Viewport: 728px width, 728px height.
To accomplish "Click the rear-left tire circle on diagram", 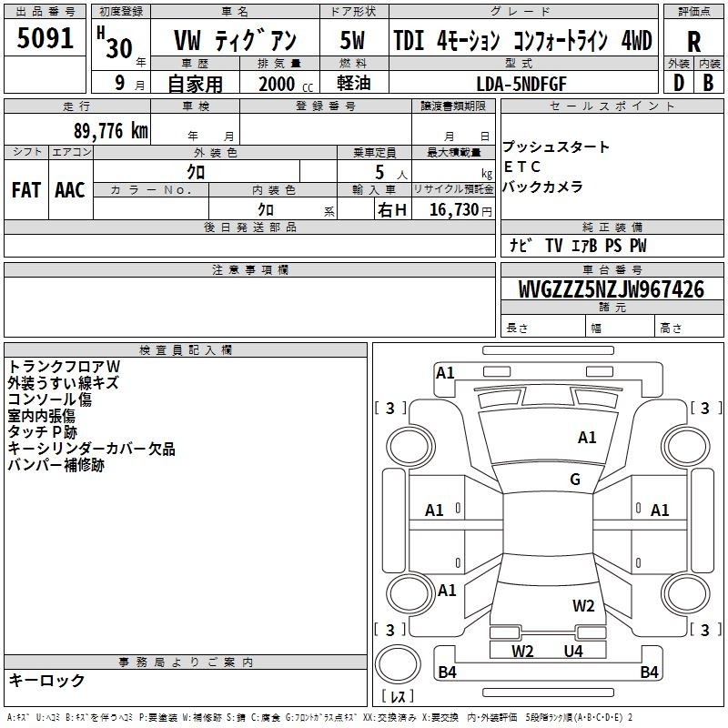I will point(410,593).
